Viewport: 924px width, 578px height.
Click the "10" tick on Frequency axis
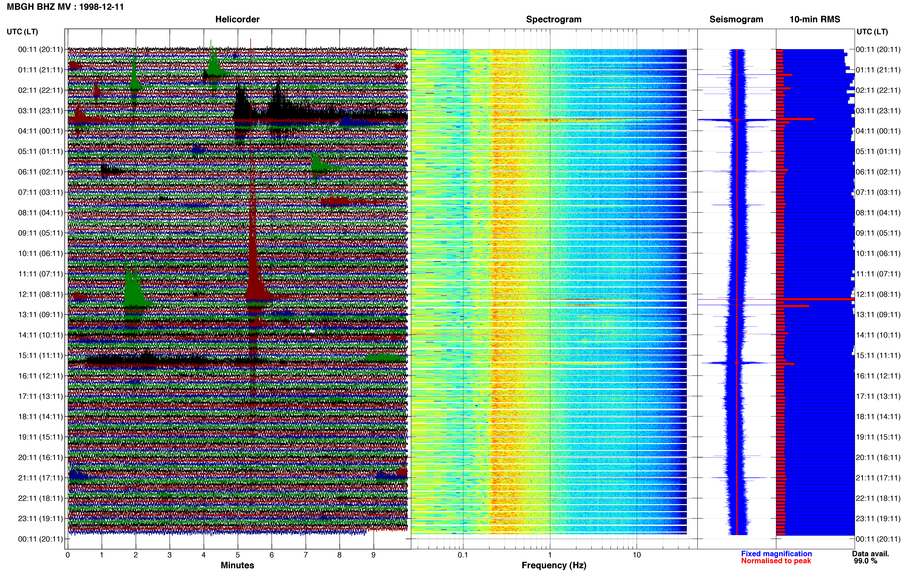point(637,555)
